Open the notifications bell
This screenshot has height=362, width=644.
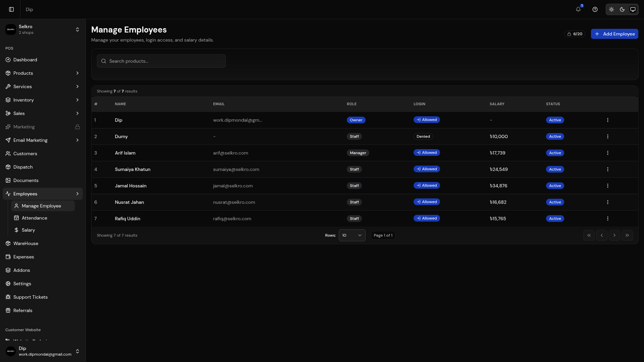(x=578, y=9)
